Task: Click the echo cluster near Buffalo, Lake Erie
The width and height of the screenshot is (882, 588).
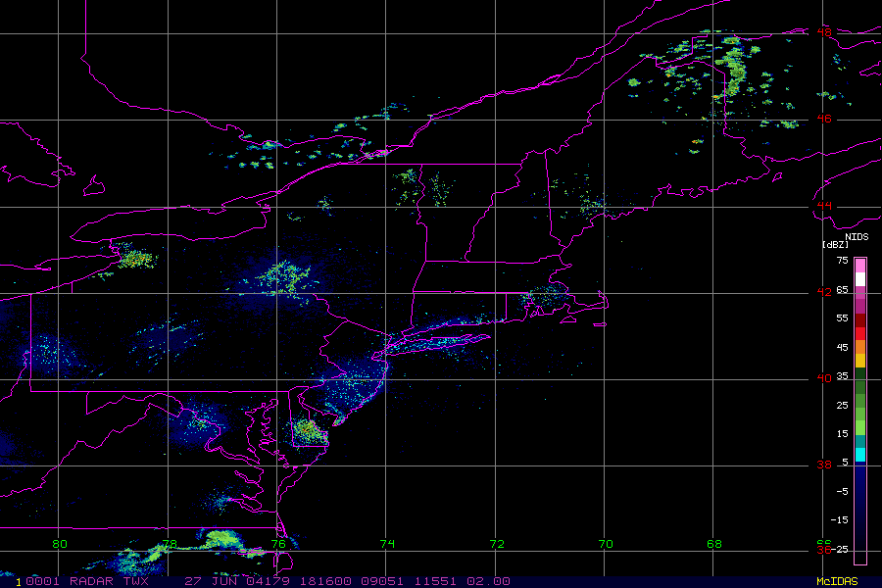Action: click(x=136, y=258)
